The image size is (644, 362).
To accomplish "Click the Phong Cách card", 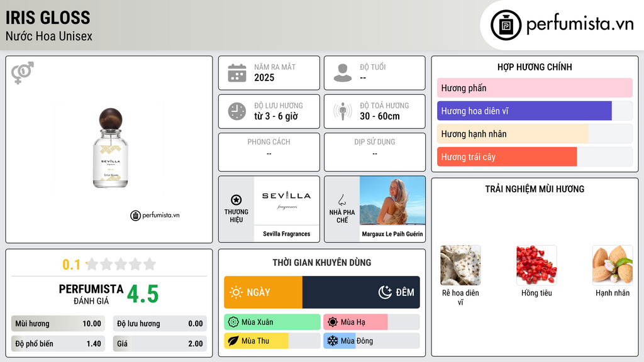I will point(269,152).
